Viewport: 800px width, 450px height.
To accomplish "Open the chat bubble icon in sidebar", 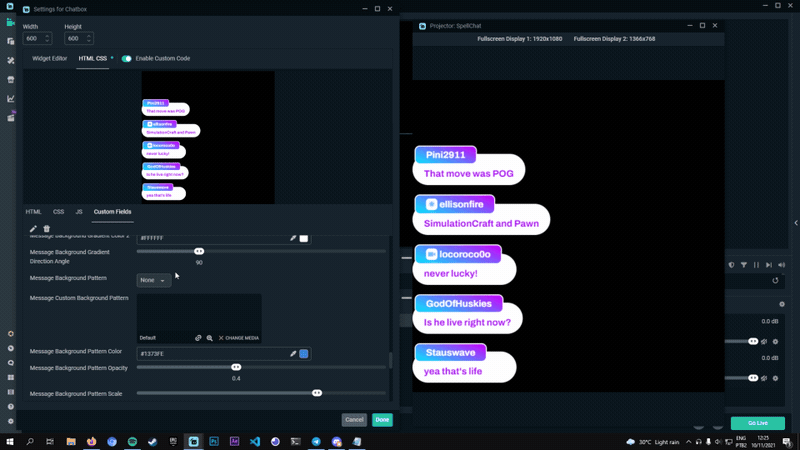I will (10, 363).
